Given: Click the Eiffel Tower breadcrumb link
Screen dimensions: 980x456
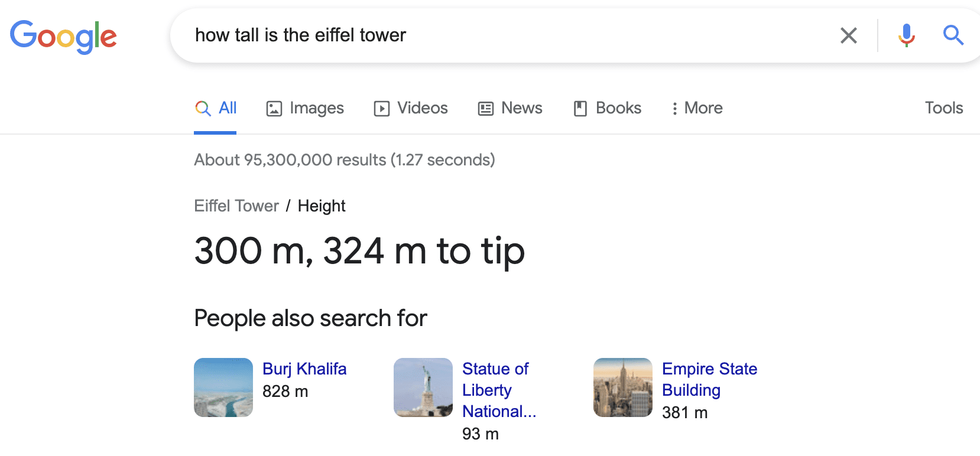Looking at the screenshot, I should tap(236, 206).
